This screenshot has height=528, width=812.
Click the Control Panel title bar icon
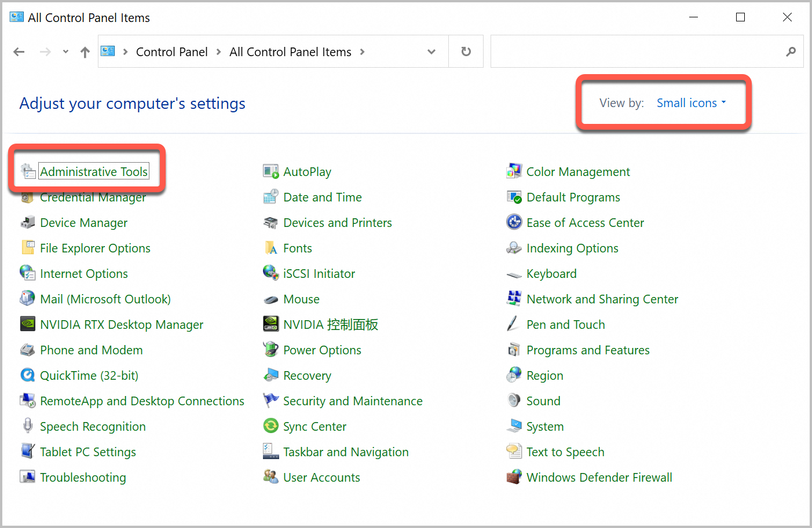tap(17, 17)
